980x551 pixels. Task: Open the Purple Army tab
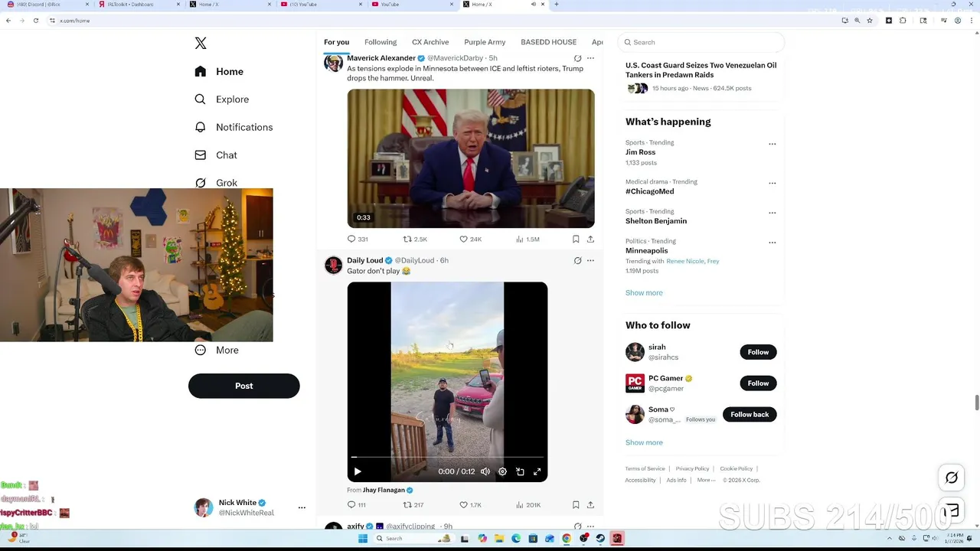tap(485, 42)
